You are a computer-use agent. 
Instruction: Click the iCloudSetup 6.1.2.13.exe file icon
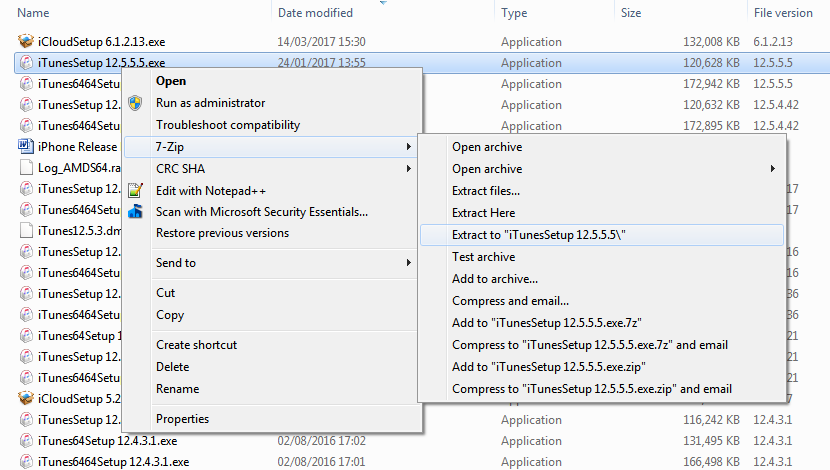pos(26,42)
